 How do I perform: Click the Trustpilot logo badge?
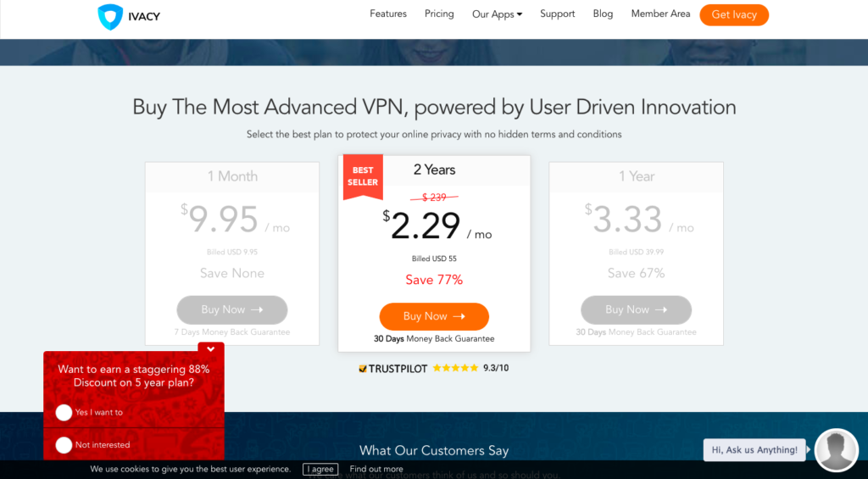click(392, 369)
